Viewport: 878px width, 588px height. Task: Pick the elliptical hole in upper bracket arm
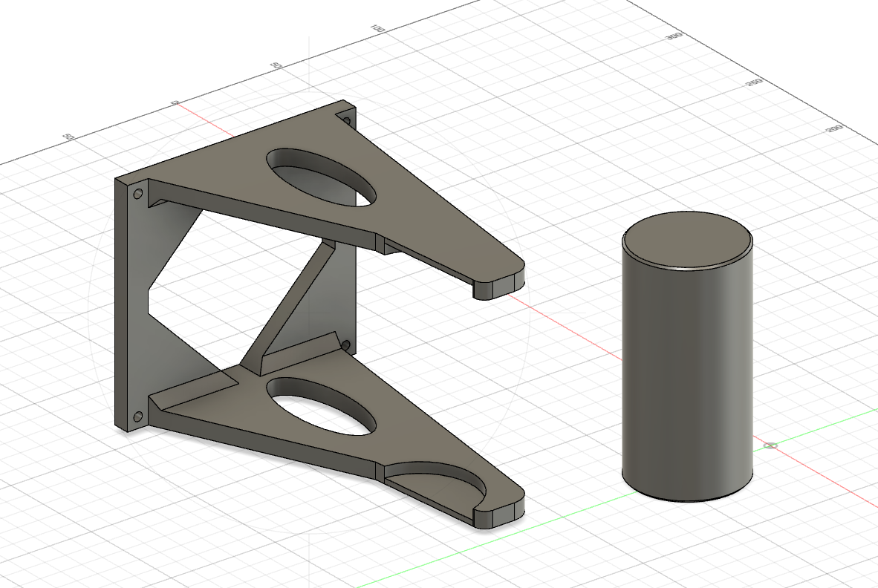tap(321, 177)
